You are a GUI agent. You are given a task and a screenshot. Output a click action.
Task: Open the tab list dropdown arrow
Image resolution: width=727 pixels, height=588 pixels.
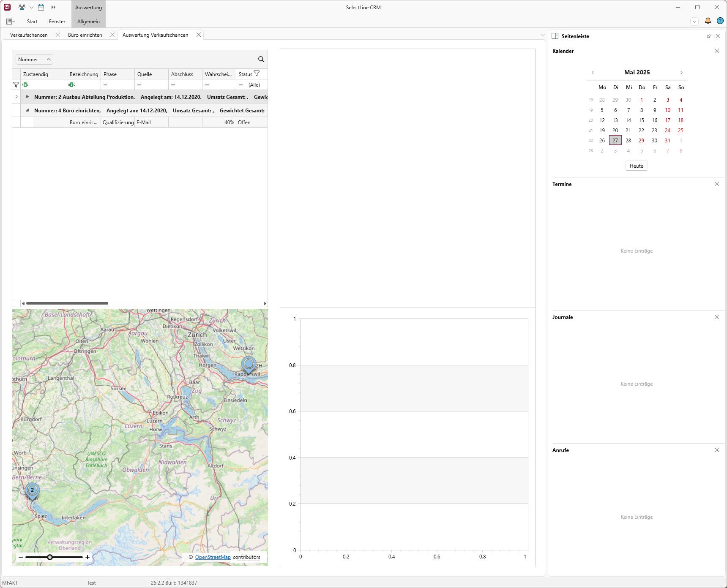tap(543, 35)
